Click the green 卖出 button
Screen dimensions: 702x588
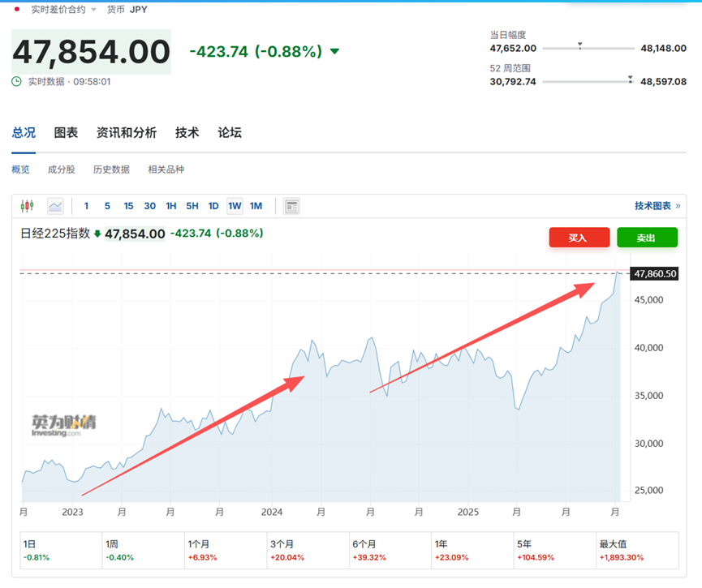647,238
